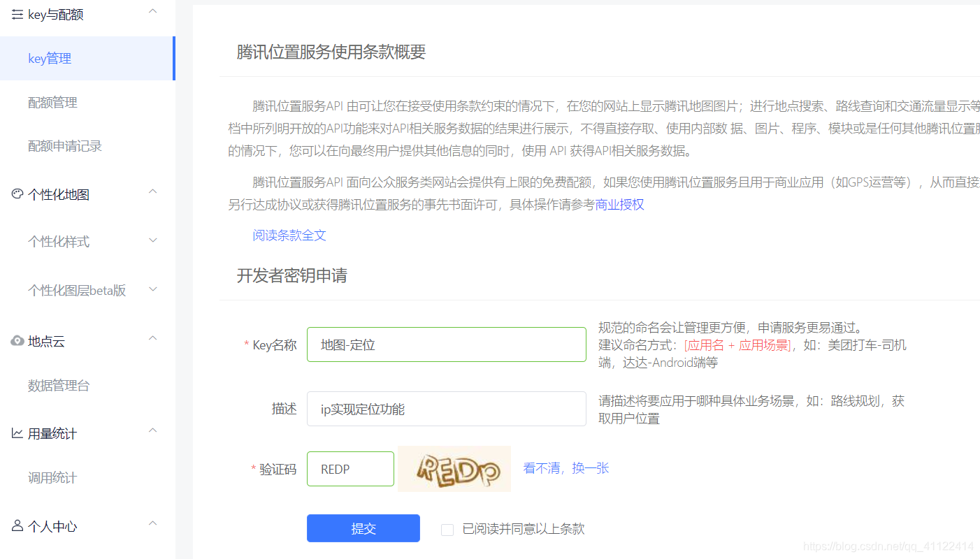Click the 地点云 section title
Image resolution: width=980 pixels, height=559 pixels.
pyautogui.click(x=46, y=342)
